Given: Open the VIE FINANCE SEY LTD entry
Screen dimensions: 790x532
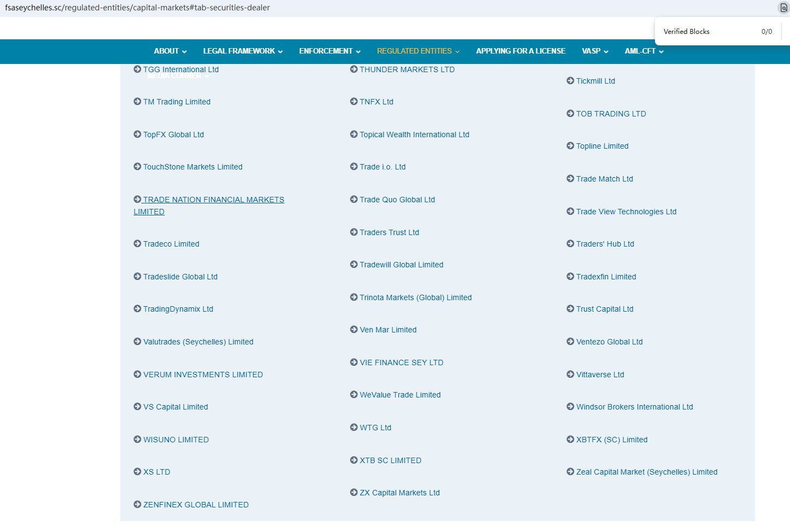Looking at the screenshot, I should pyautogui.click(x=401, y=363).
